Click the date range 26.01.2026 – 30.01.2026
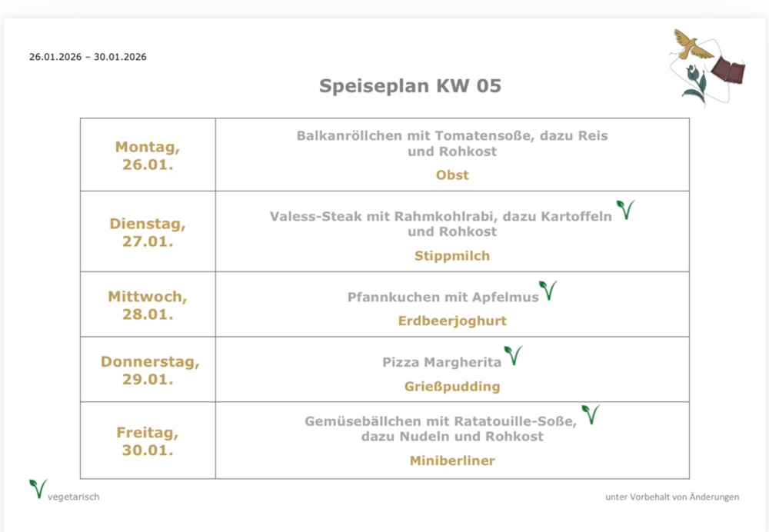This screenshot has height=532, width=769. coord(88,57)
